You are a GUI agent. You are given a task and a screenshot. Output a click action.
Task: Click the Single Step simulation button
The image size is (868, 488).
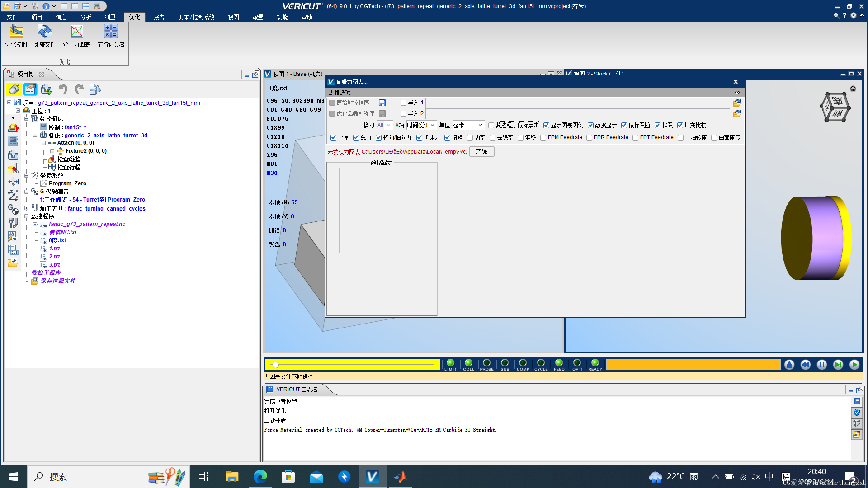coord(838,365)
